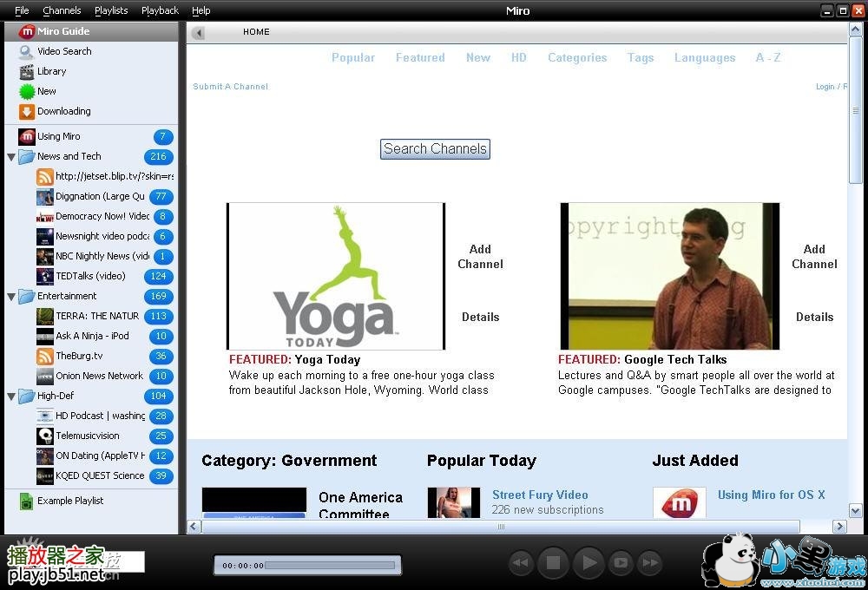Select TheBurg.tv RSS channel
This screenshot has height=590, width=868.
pyautogui.click(x=105, y=356)
